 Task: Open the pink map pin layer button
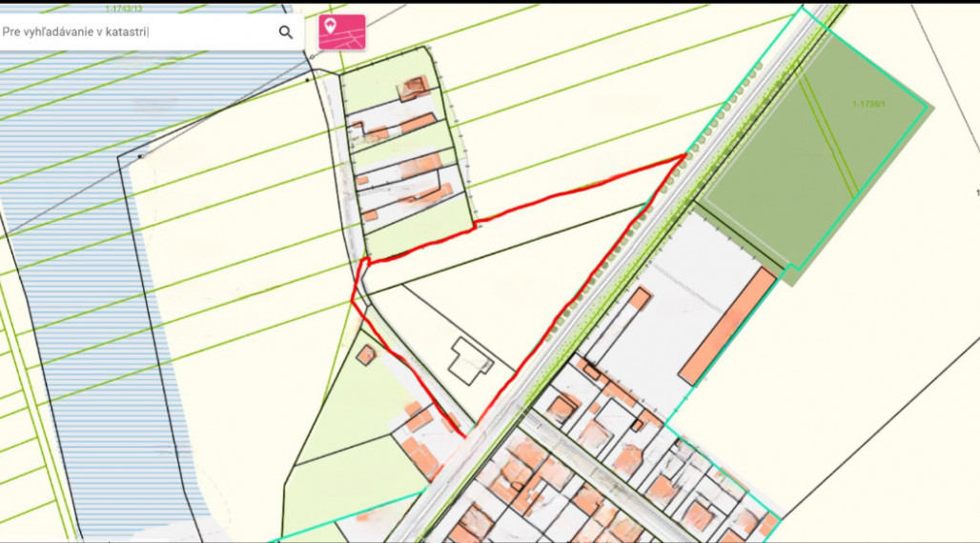click(341, 31)
